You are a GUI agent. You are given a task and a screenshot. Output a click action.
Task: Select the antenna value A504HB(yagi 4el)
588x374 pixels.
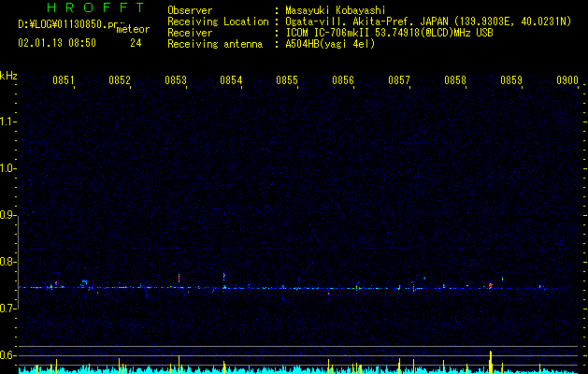(x=330, y=44)
